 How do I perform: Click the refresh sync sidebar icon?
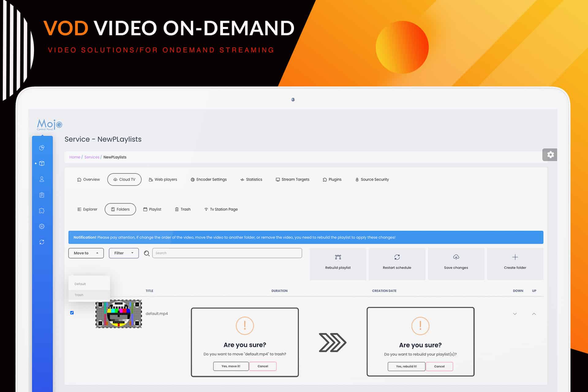[42, 242]
